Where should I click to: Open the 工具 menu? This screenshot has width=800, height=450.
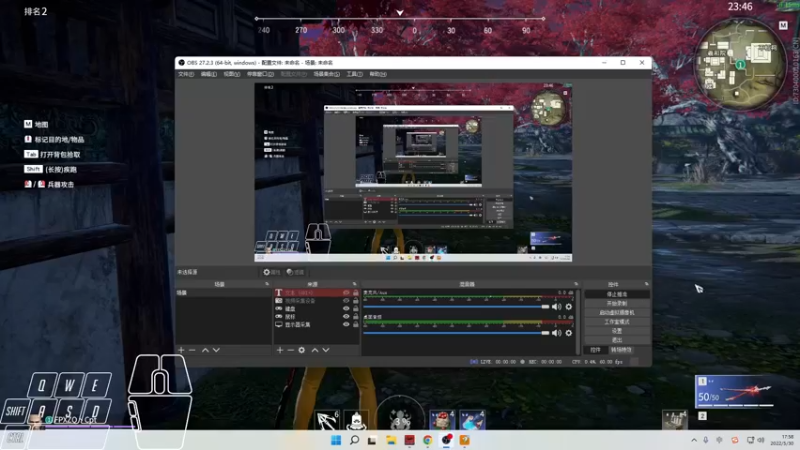click(355, 74)
